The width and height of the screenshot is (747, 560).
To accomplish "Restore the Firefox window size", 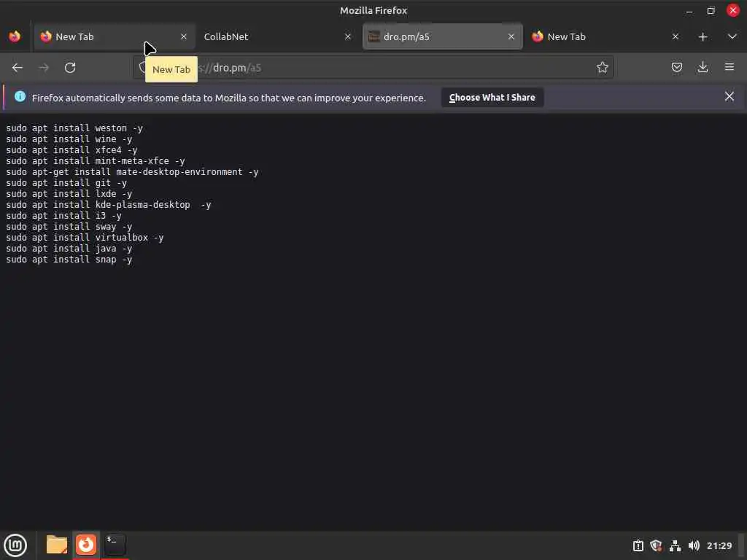I will coord(711,10).
